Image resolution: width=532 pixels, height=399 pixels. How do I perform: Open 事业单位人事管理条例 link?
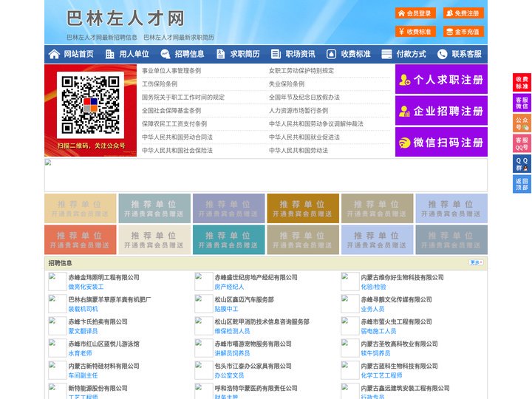pos(171,71)
